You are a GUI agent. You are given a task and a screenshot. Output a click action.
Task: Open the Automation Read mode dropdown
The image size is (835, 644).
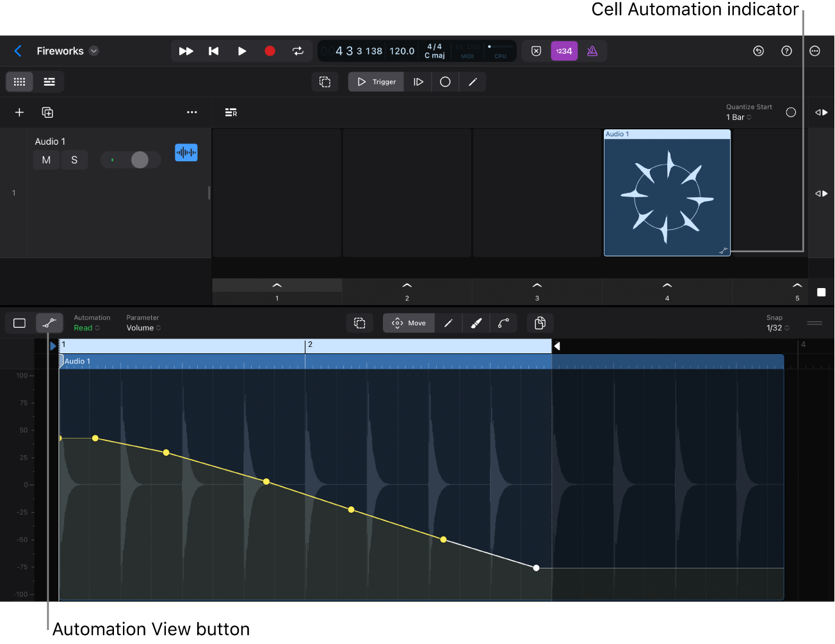pyautogui.click(x=86, y=328)
